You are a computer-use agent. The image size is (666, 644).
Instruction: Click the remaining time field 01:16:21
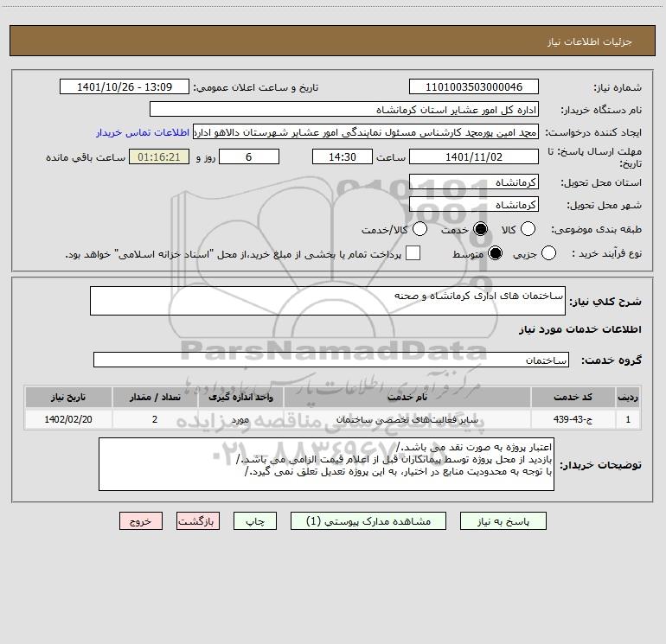pyautogui.click(x=159, y=156)
